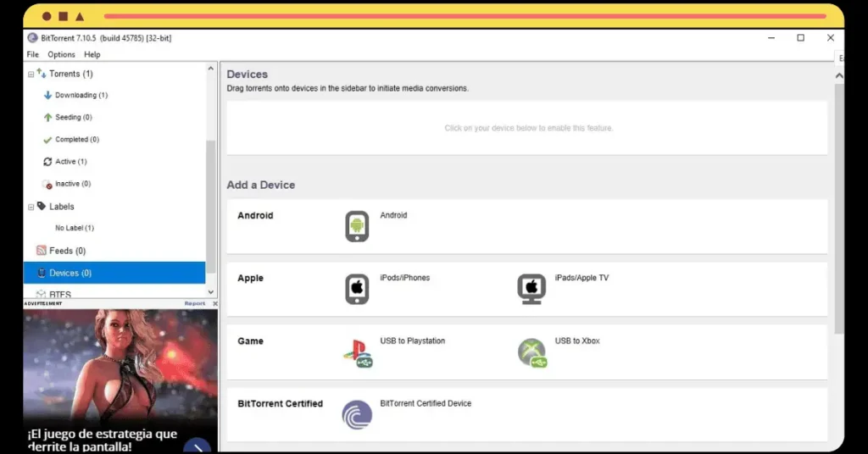Click 'Click on your device below' placeholder text
This screenshot has height=454, width=868.
[529, 128]
